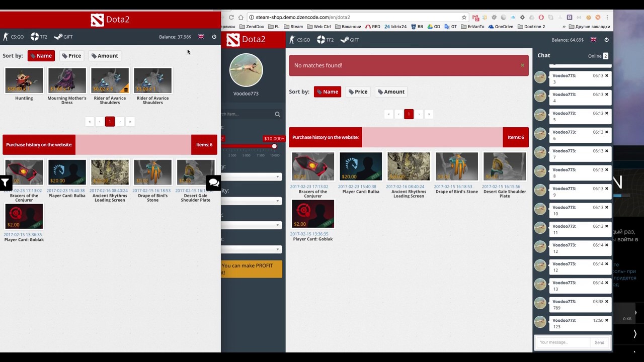Open GIFT section in left window

pos(63,37)
